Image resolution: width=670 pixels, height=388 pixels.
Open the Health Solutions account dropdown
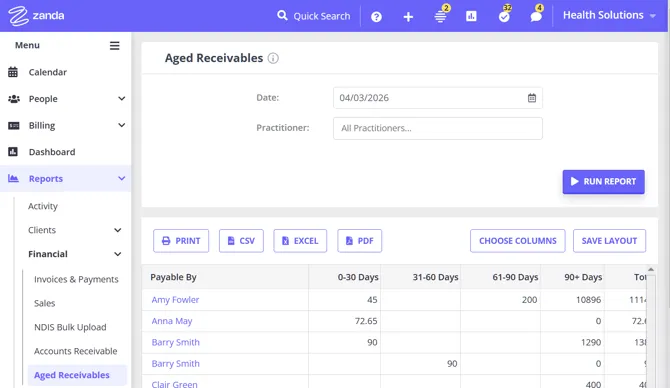[609, 15]
